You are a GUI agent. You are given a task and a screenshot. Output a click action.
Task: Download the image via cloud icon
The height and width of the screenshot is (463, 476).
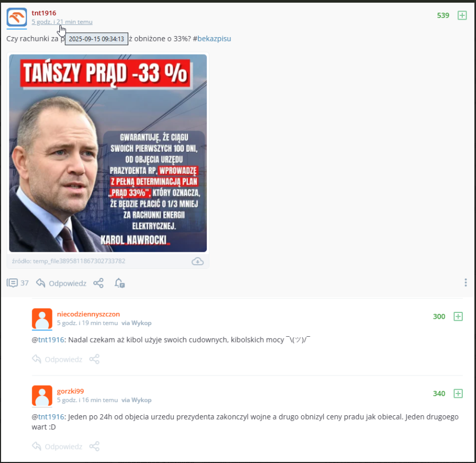pyautogui.click(x=197, y=261)
